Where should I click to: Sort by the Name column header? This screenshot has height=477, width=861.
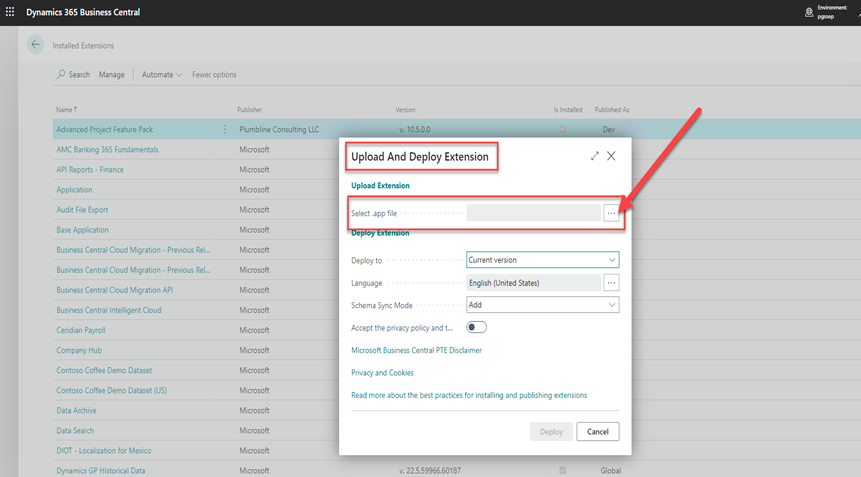pyautogui.click(x=66, y=110)
